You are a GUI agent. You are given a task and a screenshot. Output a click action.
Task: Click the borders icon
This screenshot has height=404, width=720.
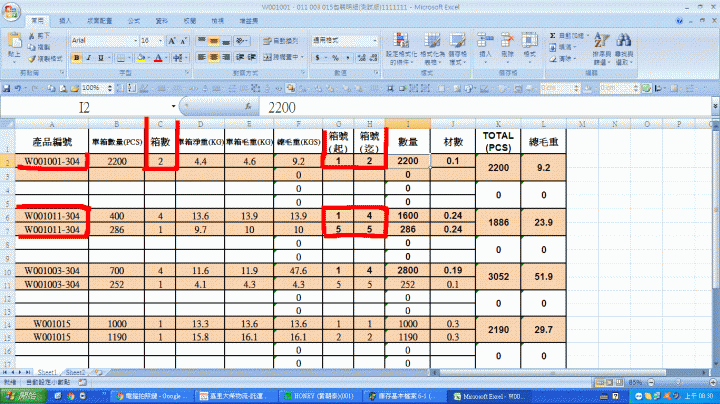click(120, 58)
